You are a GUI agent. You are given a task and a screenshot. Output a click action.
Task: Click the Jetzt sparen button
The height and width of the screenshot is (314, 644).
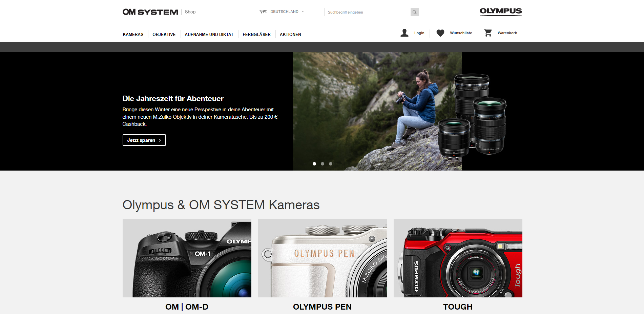(144, 140)
